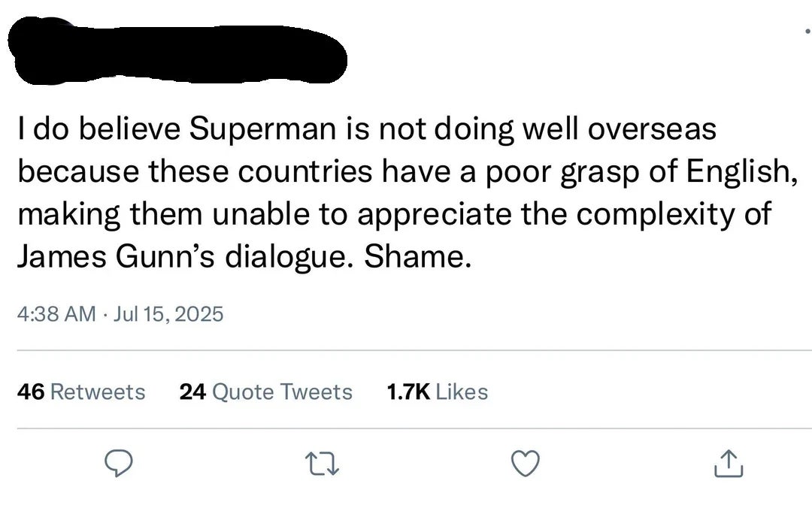
Task: Click the line starting with making them unable
Action: click(x=395, y=215)
